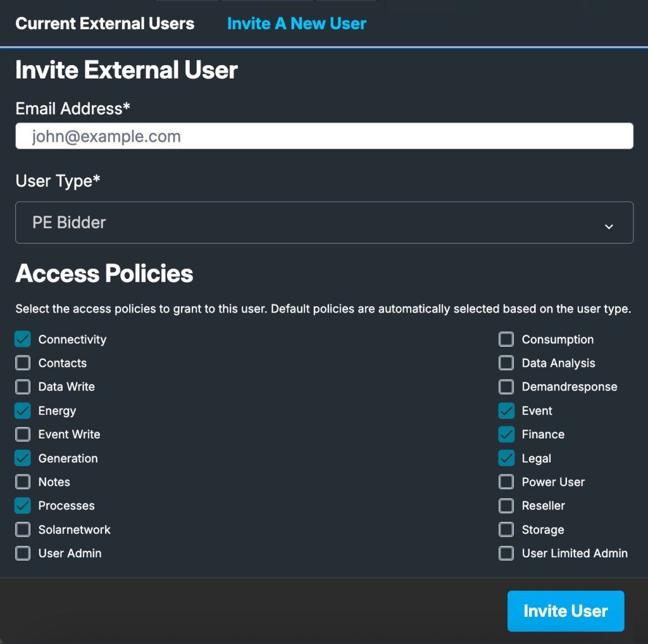648x644 pixels.
Task: Click the Email Address input field
Action: click(324, 136)
